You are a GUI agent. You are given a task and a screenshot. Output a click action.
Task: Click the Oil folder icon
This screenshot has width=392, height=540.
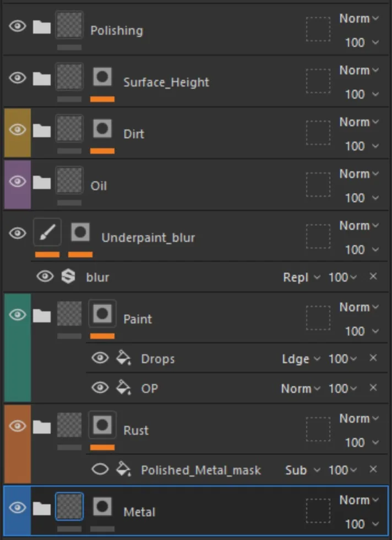[x=42, y=182]
